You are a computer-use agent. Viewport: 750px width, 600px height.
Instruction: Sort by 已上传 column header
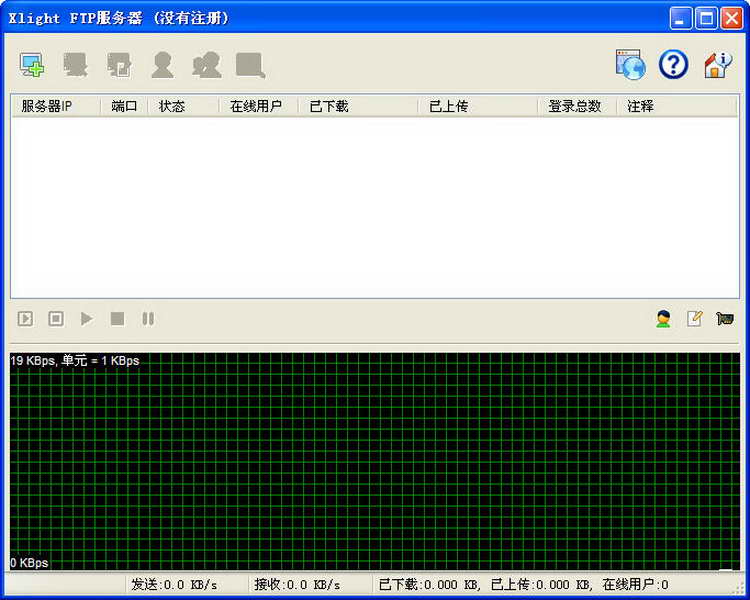[x=478, y=106]
